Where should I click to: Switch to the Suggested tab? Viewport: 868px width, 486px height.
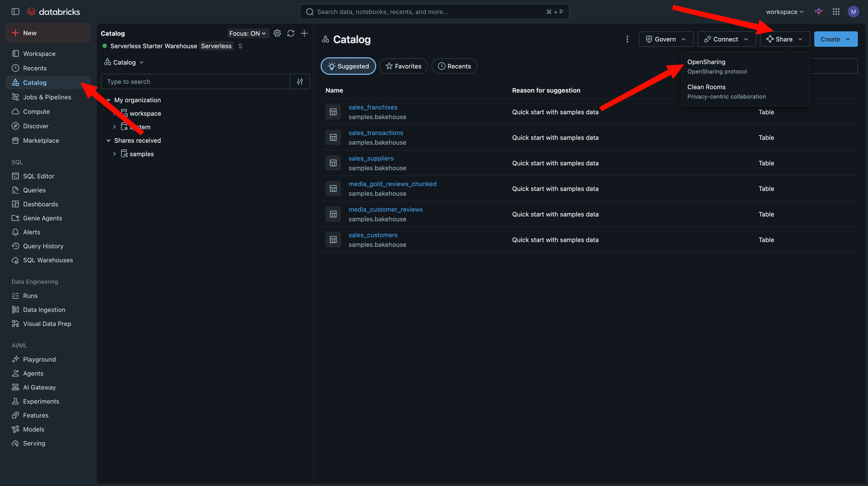point(348,66)
